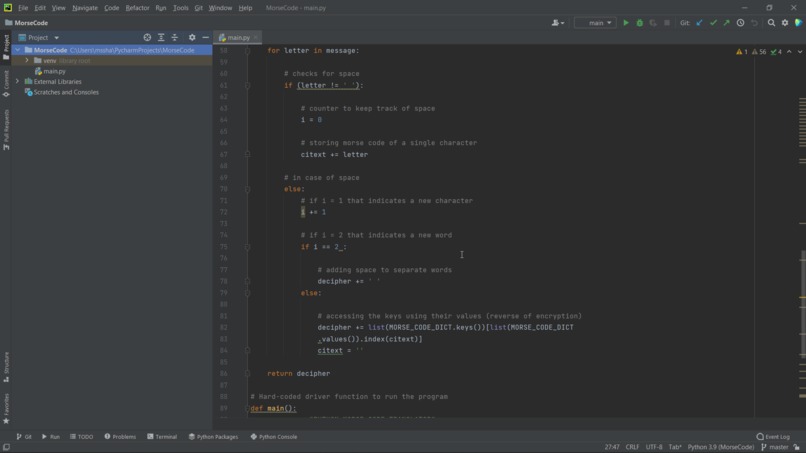The height and width of the screenshot is (453, 806).
Task: Hide the Project tool window
Action: (x=206, y=38)
